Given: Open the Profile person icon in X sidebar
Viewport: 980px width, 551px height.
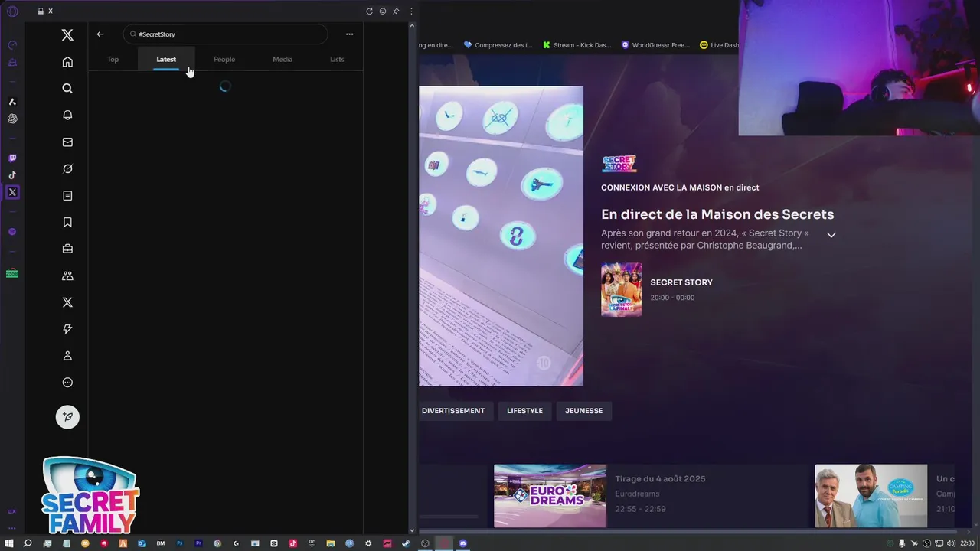Looking at the screenshot, I should tap(67, 356).
